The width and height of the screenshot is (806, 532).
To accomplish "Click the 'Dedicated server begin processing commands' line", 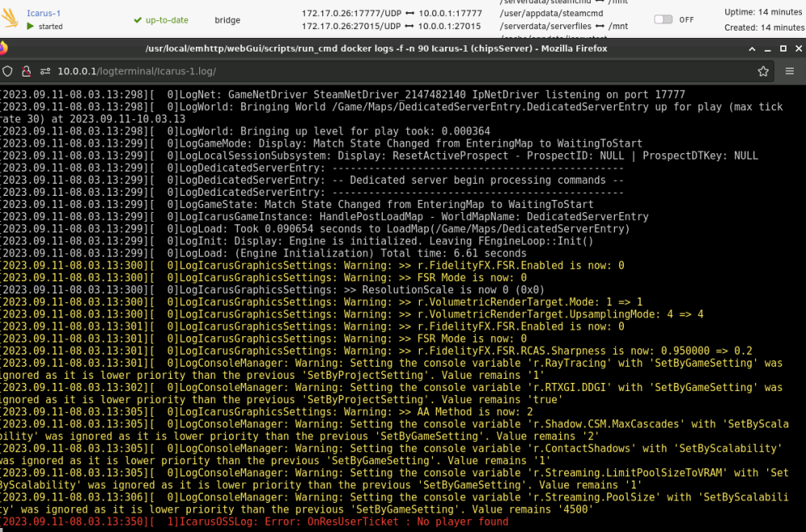I will coord(311,181).
